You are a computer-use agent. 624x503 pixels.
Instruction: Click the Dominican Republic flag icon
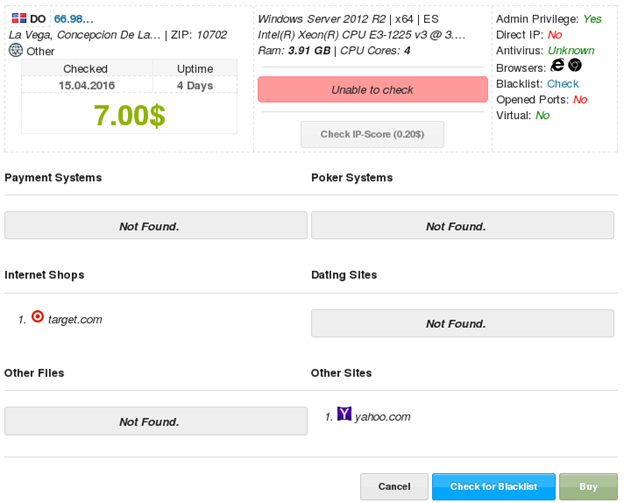click(x=18, y=19)
